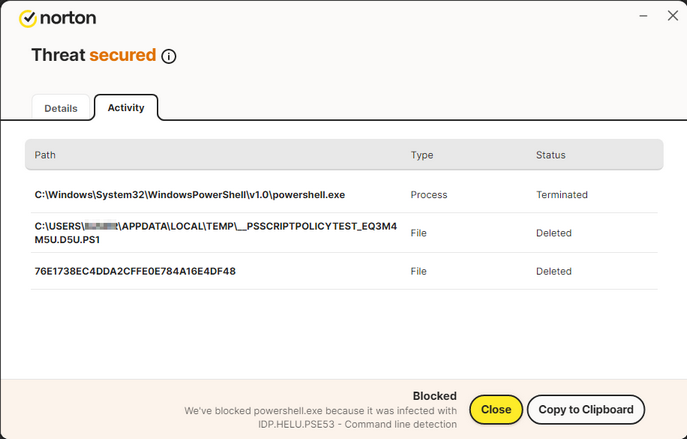
Task: Select the powershell.exe path row
Action: click(191, 195)
